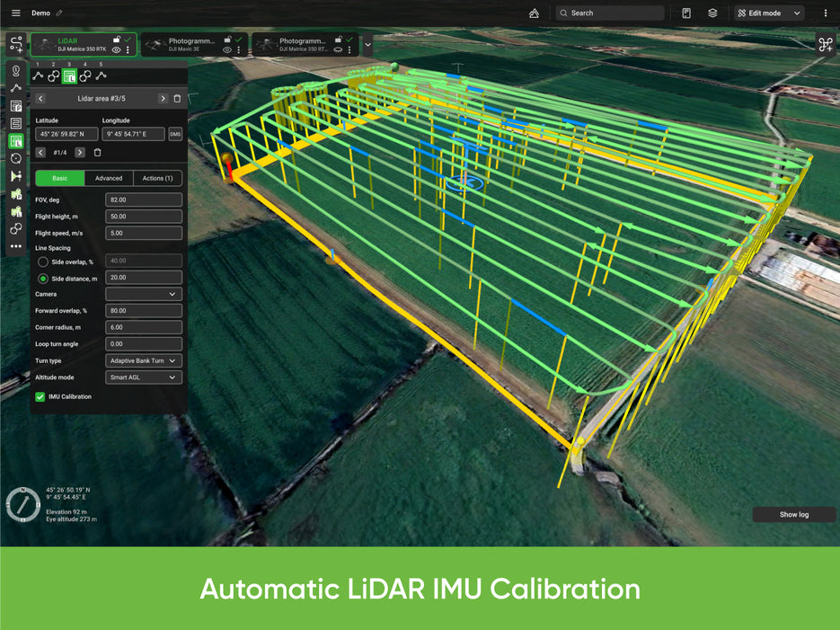Select the Side overlap radio button
This screenshot has width=840, height=630.
[x=42, y=262]
